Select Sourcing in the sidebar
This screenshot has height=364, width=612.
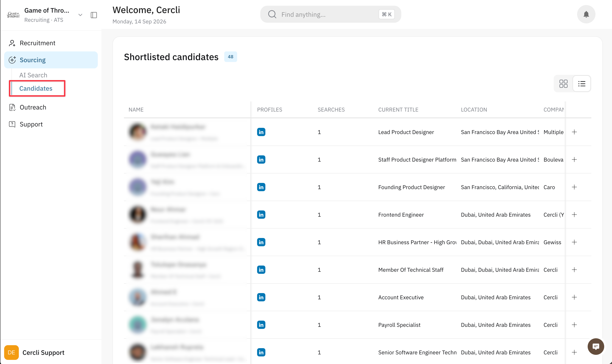point(51,60)
